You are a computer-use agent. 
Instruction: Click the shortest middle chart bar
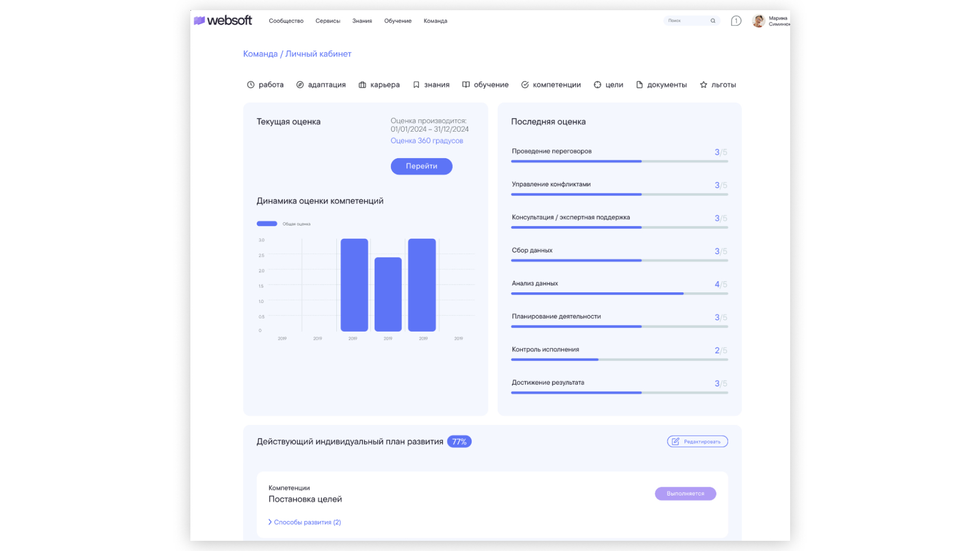[388, 294]
